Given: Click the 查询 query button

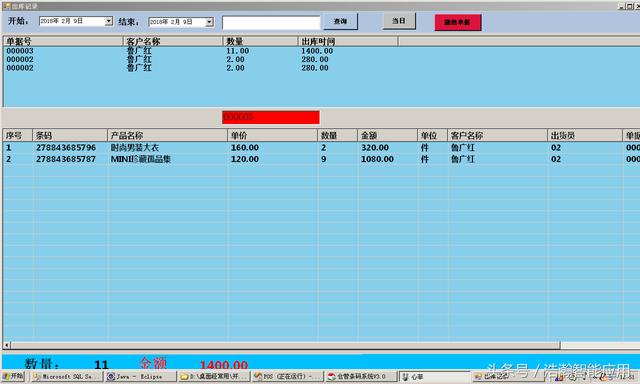Looking at the screenshot, I should tap(340, 22).
